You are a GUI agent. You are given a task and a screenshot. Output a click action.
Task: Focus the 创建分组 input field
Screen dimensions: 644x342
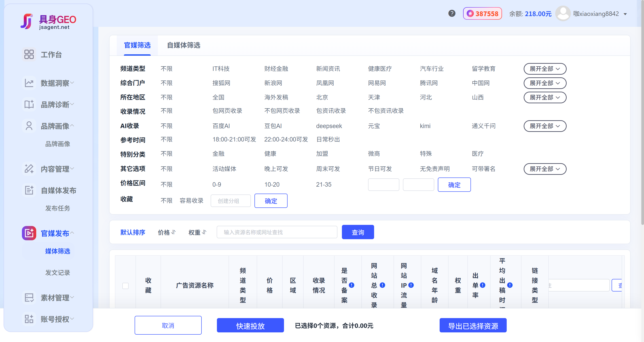231,201
